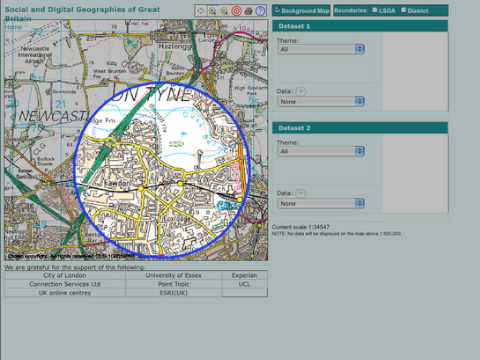Click the Current scale text
The height and width of the screenshot is (360, 480).
(301, 227)
